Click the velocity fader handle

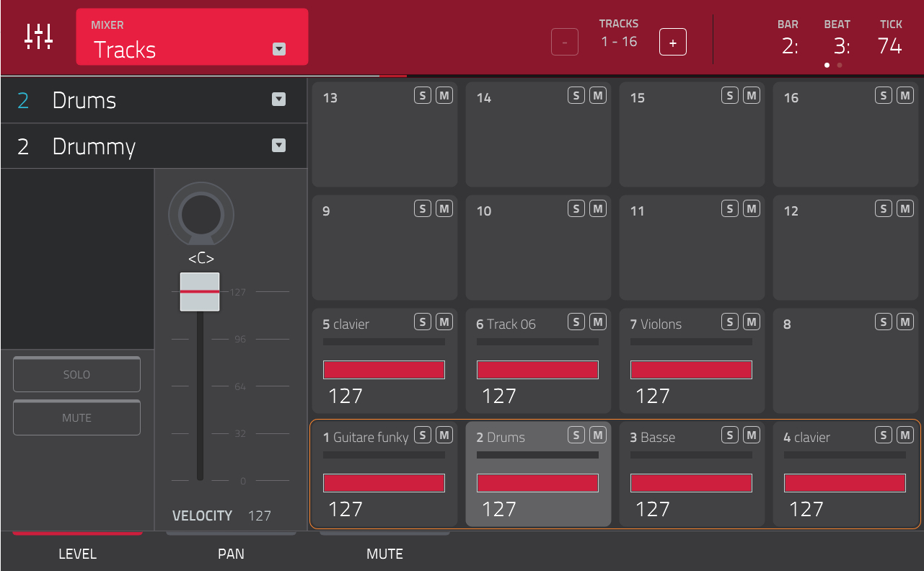pyautogui.click(x=200, y=291)
